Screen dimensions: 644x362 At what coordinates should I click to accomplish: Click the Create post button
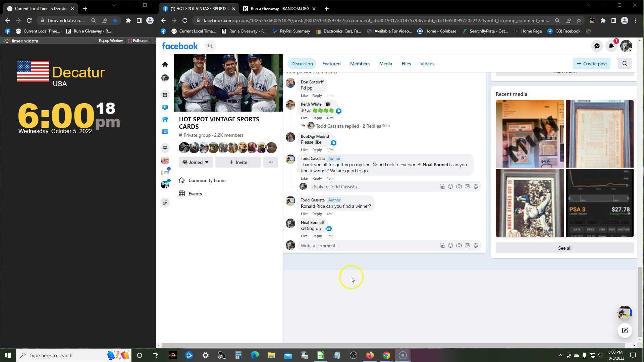(592, 64)
